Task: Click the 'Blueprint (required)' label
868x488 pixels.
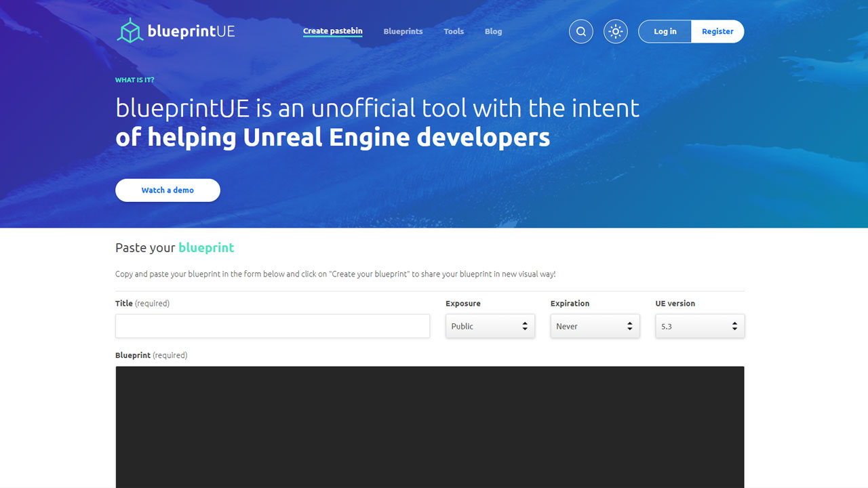Action: pyautogui.click(x=151, y=355)
